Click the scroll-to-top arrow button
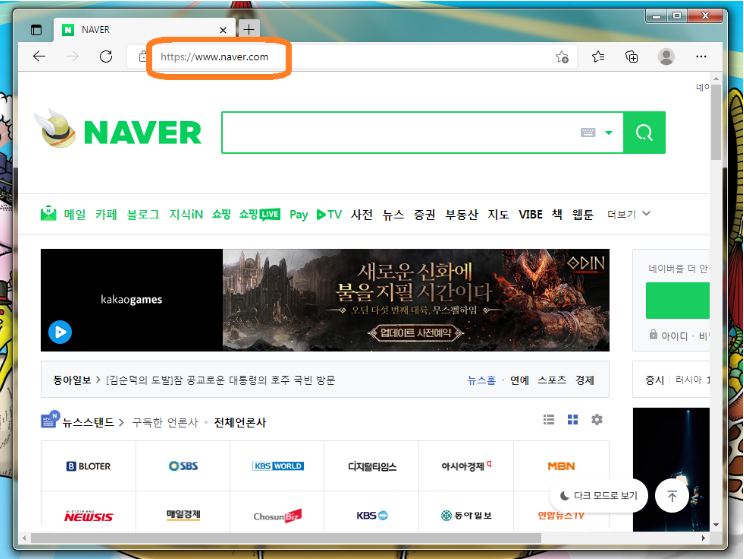This screenshot has height=559, width=744. pyautogui.click(x=672, y=496)
